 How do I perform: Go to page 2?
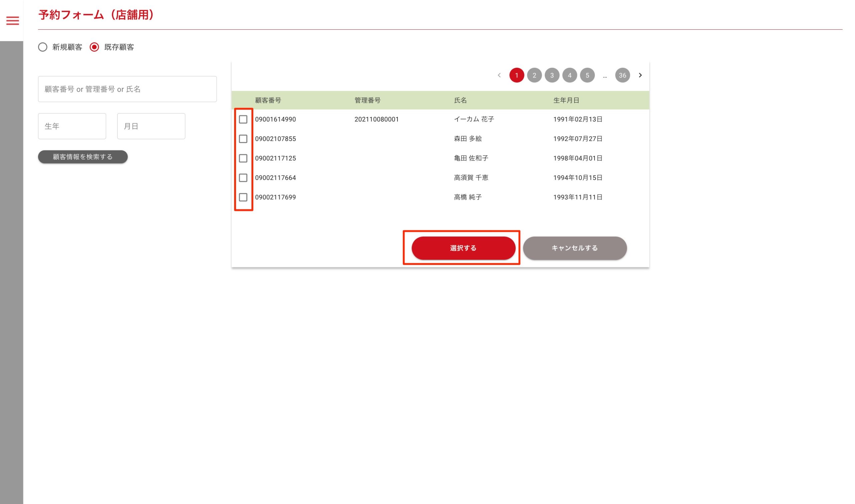534,75
